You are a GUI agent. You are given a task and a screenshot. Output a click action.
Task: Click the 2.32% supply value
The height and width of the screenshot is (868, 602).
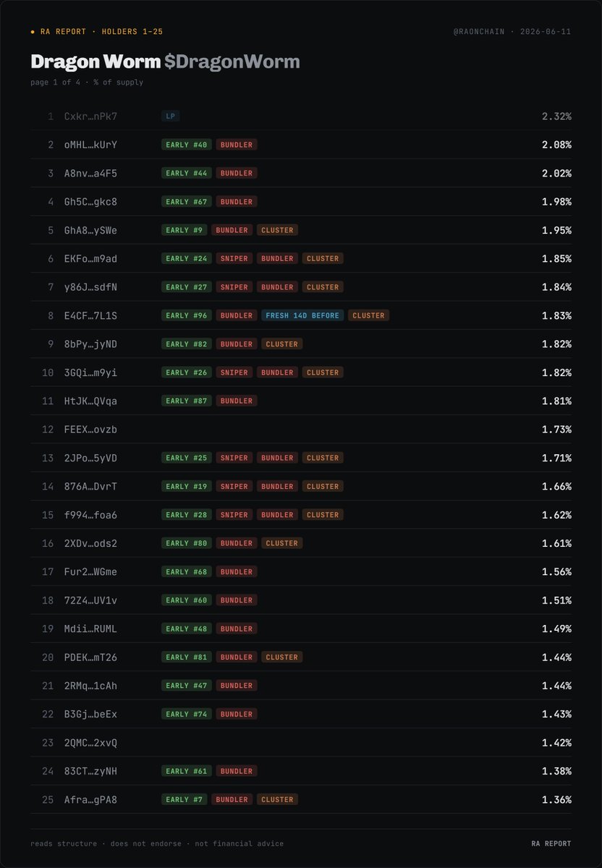pyautogui.click(x=556, y=116)
